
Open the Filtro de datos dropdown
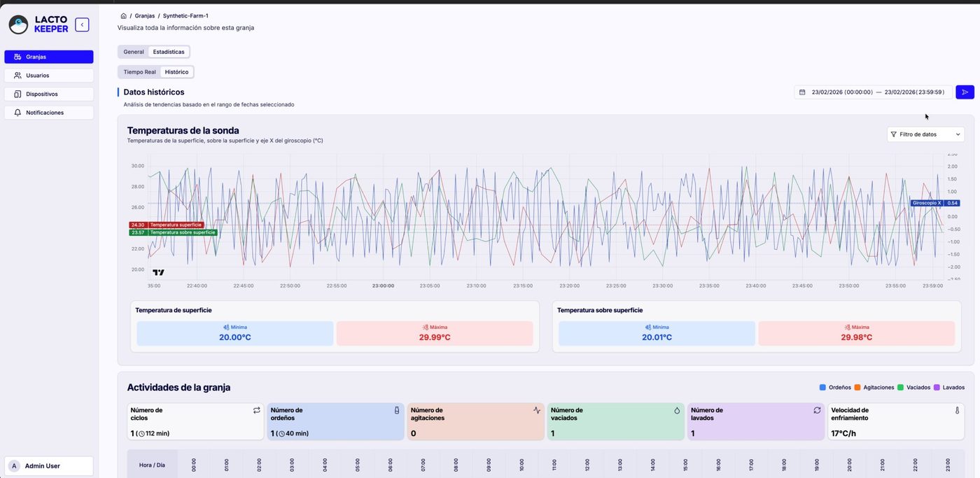point(925,134)
